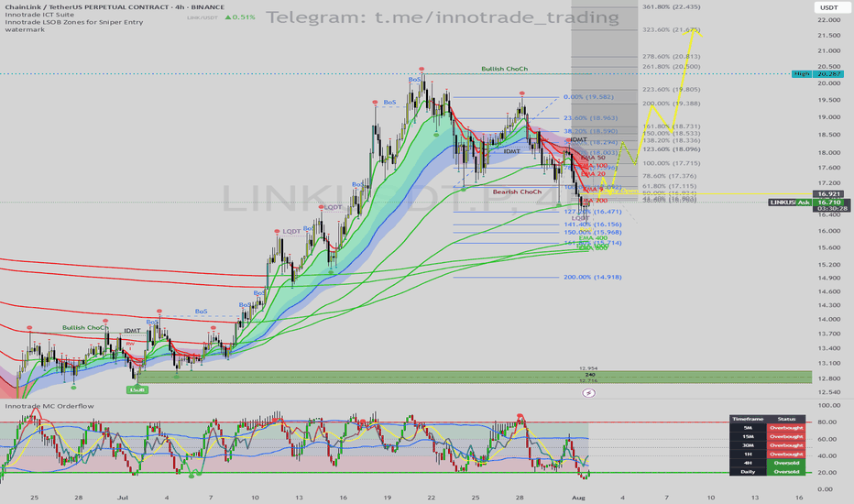The height and width of the screenshot is (504, 854).
Task: Click the green LSOB tag on the chart
Action: point(137,389)
